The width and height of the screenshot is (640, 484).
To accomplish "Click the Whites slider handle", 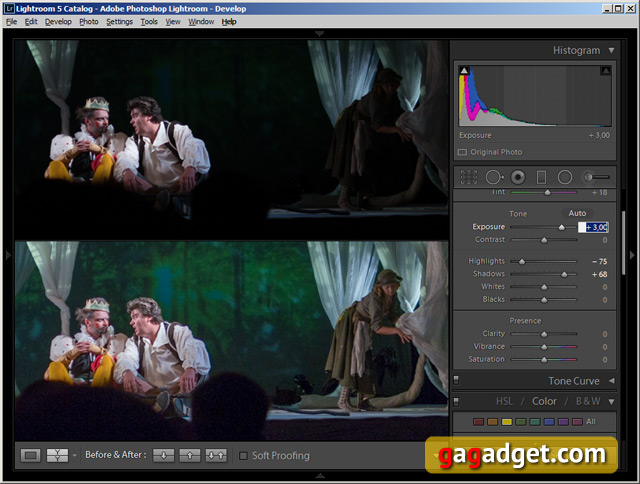I will 544,287.
